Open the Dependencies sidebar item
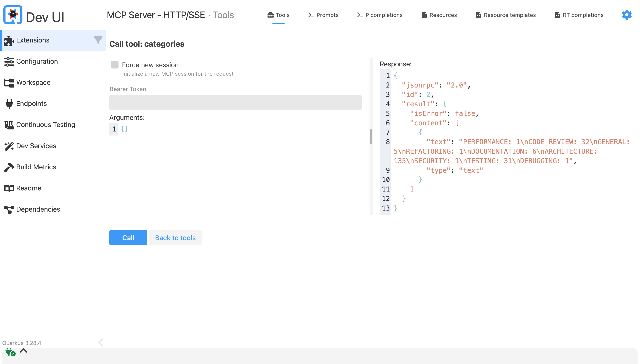Viewport: 640px width, 364px height. point(38,209)
